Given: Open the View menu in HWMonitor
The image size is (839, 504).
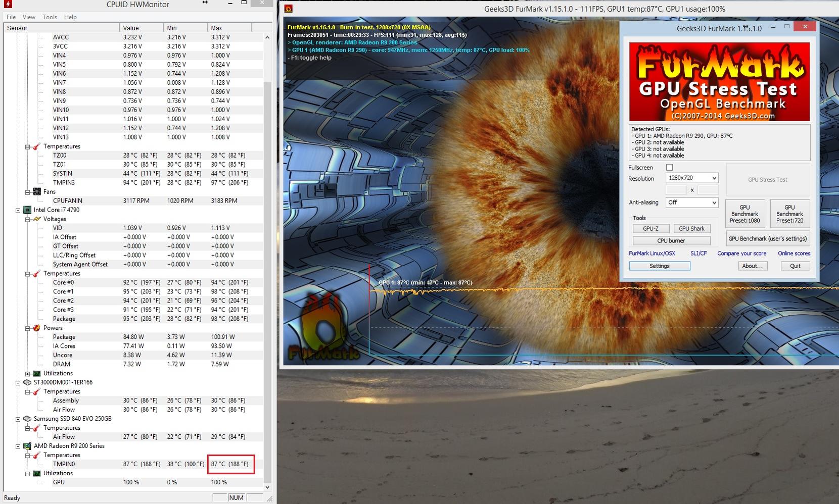Looking at the screenshot, I should click(x=29, y=17).
